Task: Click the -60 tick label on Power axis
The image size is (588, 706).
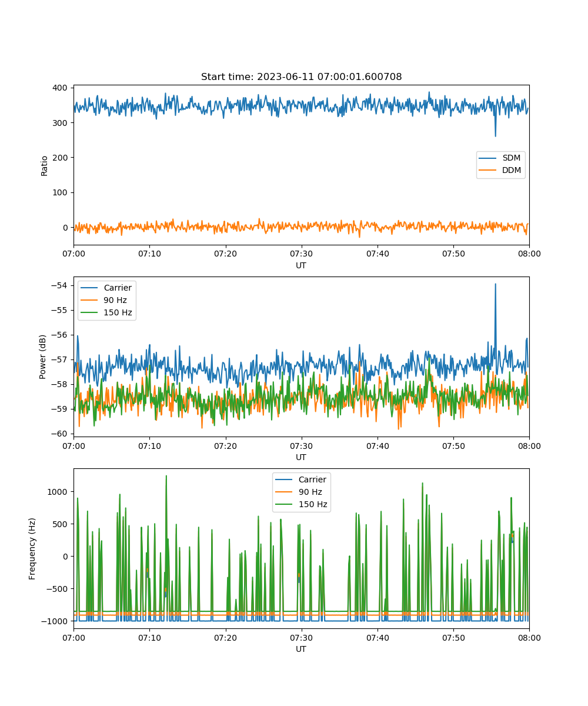Action: (61, 434)
